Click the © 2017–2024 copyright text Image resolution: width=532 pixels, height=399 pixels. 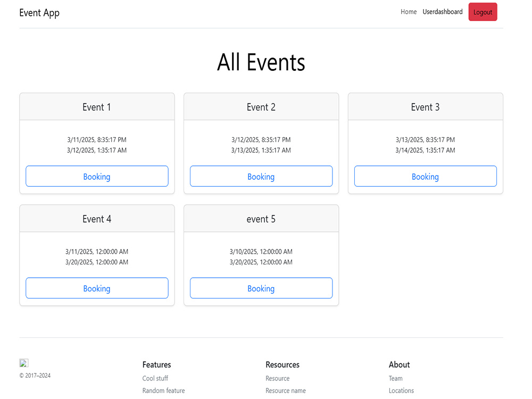[35, 376]
